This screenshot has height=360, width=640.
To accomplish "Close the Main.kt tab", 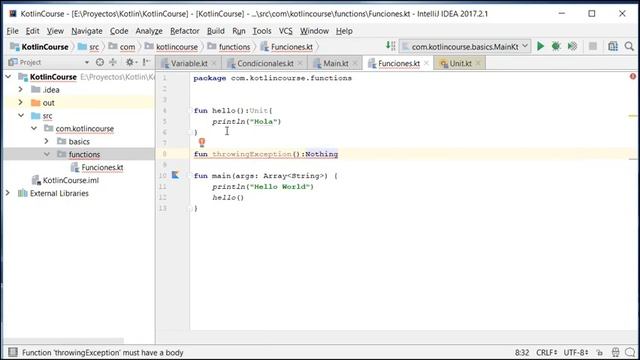I will click(x=355, y=63).
